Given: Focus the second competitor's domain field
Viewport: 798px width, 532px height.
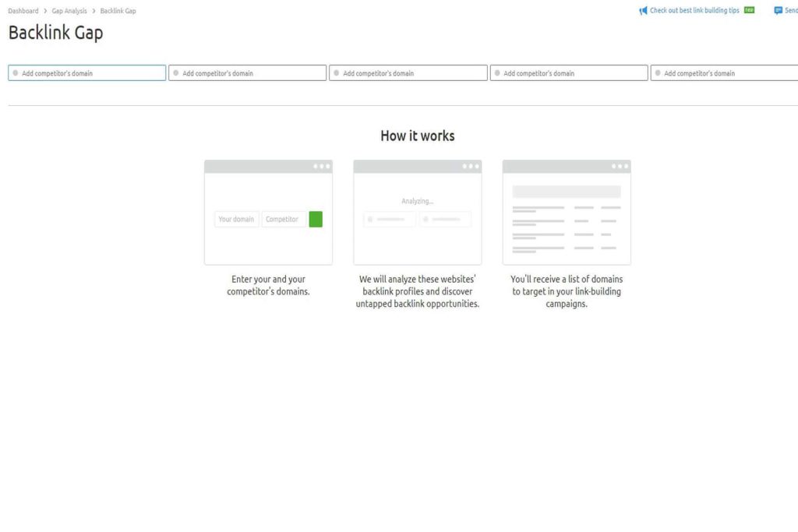Looking at the screenshot, I should tap(247, 72).
